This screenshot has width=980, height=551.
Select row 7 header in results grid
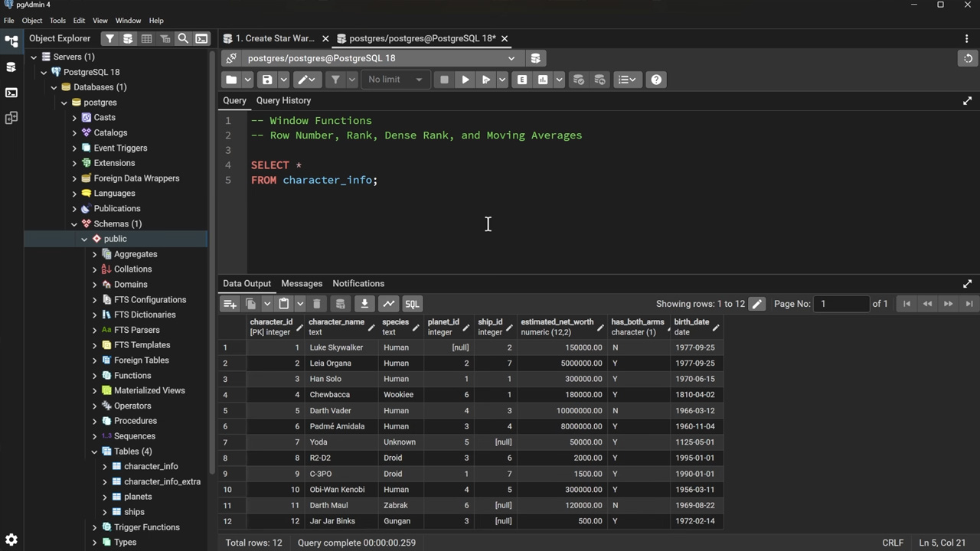point(232,442)
